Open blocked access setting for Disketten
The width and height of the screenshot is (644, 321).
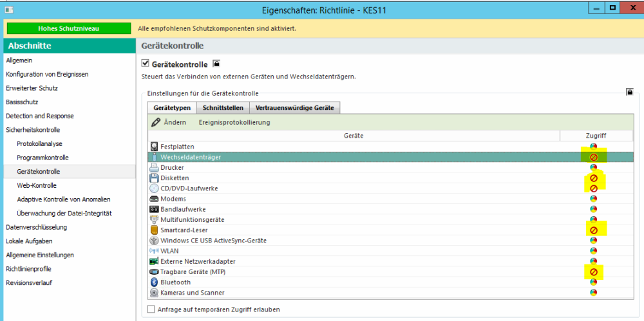click(x=593, y=178)
